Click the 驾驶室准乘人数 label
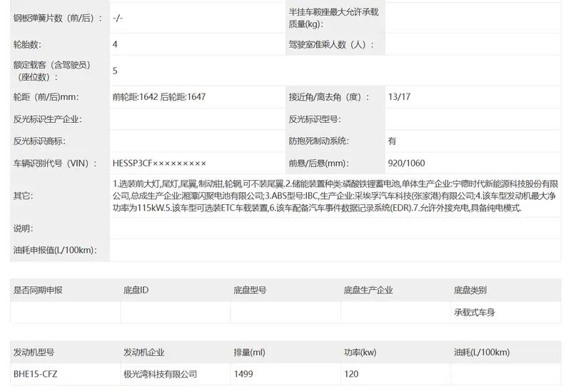The width and height of the screenshot is (571, 392). (x=327, y=44)
